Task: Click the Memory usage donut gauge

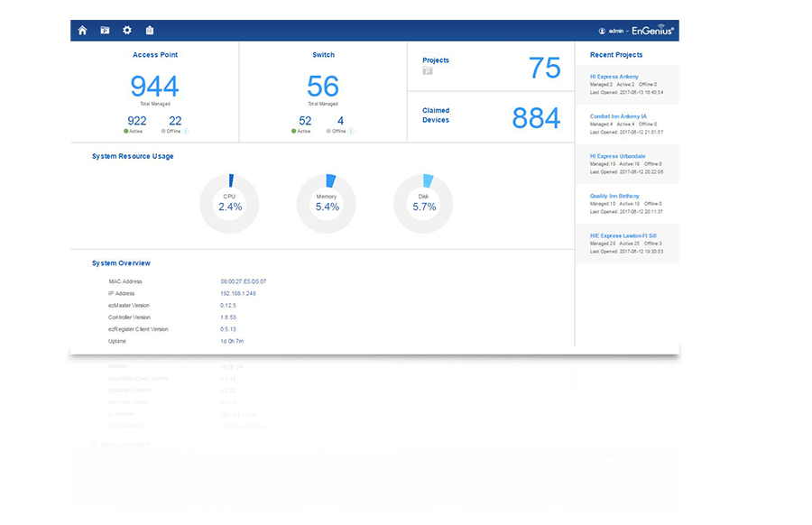Action: 327,204
